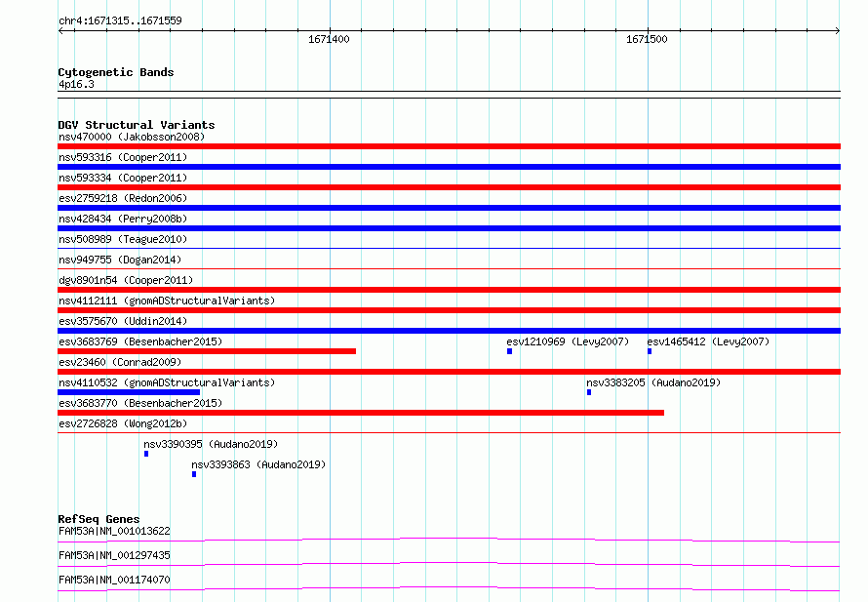Open the nsv593334 (Cooper2011) variant label

123,178
